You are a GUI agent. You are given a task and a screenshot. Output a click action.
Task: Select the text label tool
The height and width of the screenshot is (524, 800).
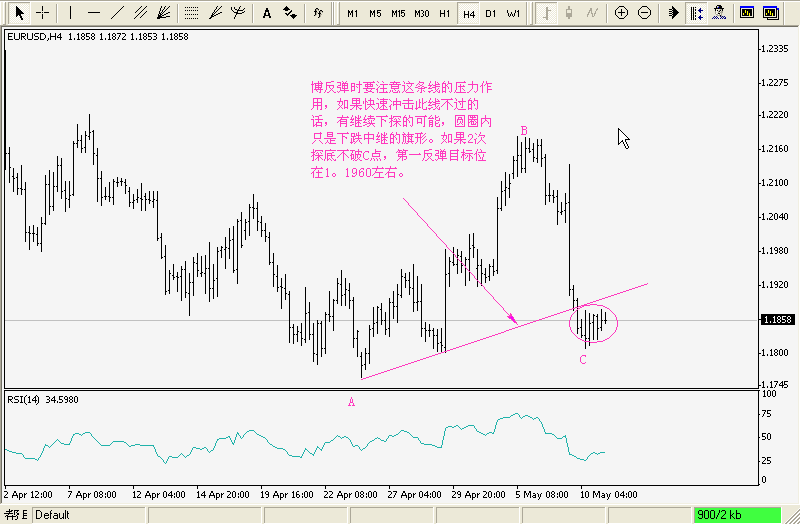pyautogui.click(x=266, y=13)
